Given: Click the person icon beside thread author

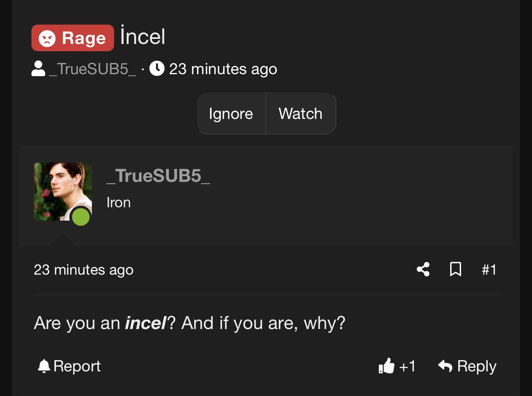Looking at the screenshot, I should point(38,69).
